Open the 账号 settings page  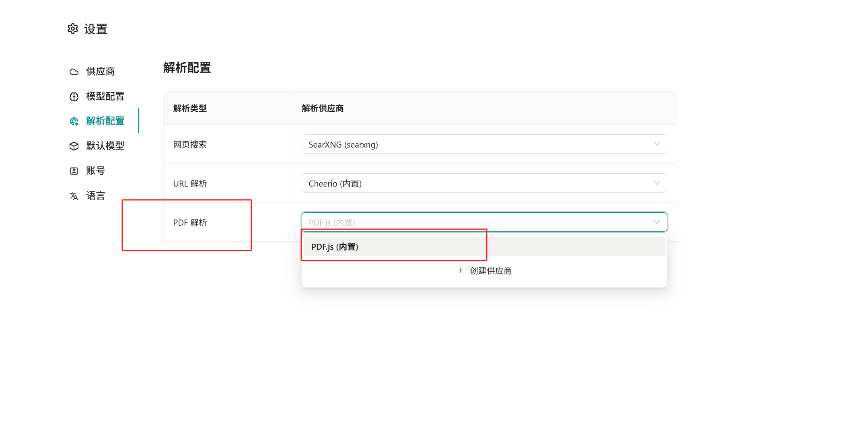click(95, 170)
